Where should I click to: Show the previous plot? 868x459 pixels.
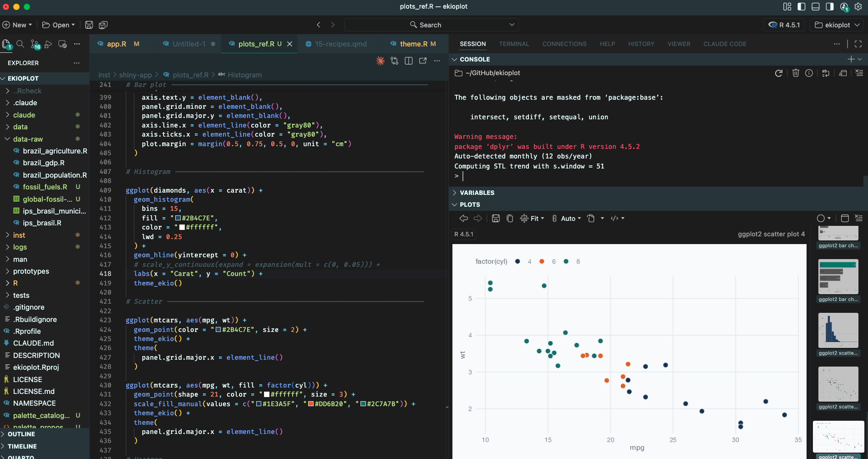tap(463, 219)
